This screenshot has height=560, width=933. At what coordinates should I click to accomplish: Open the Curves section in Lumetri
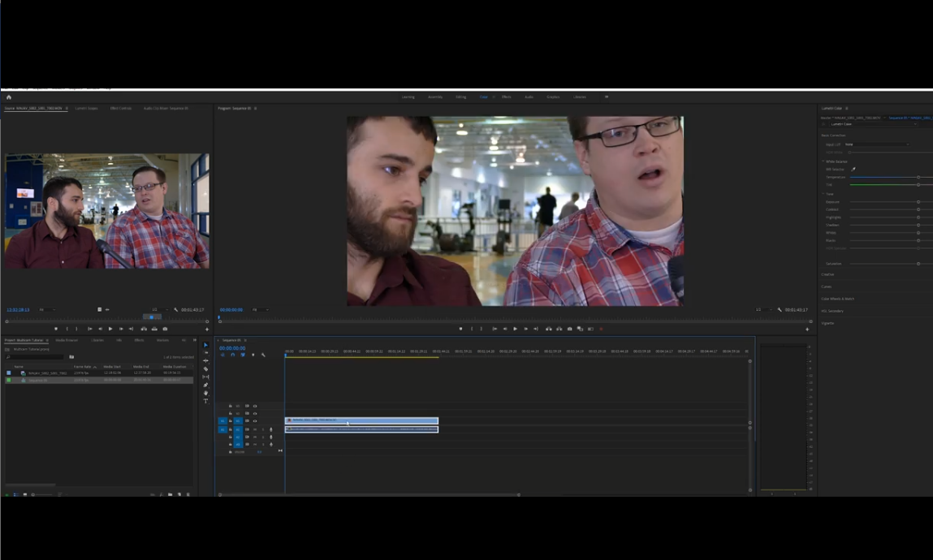tap(827, 286)
